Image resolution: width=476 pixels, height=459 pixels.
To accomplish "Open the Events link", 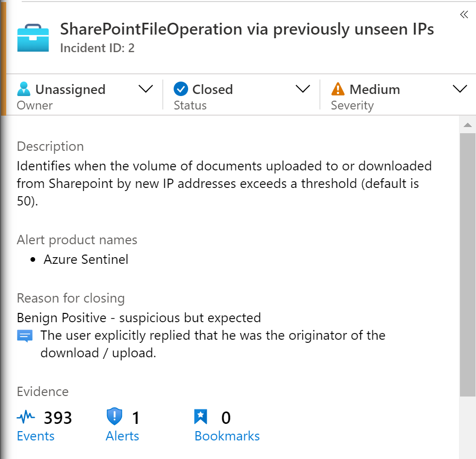I will [x=36, y=436].
